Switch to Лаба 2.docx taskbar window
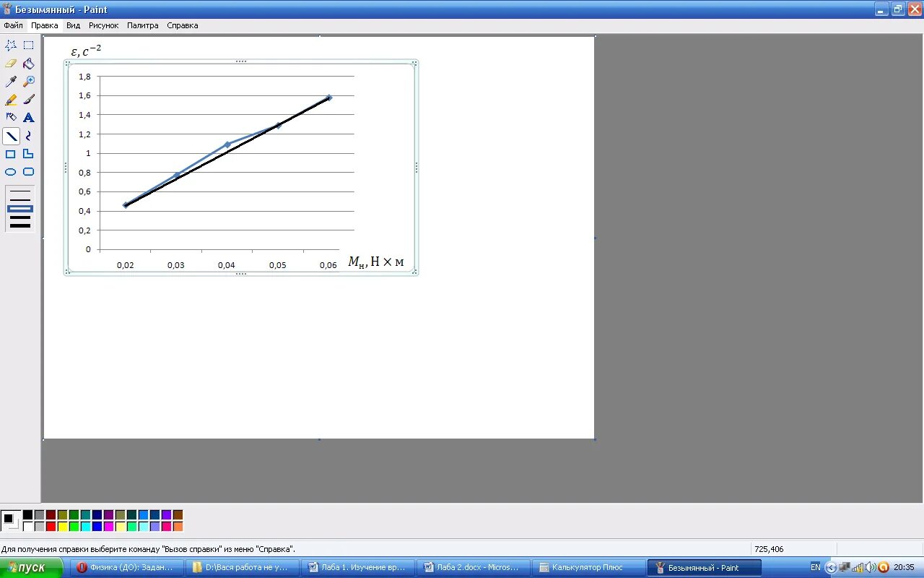924x578 pixels. pyautogui.click(x=474, y=568)
